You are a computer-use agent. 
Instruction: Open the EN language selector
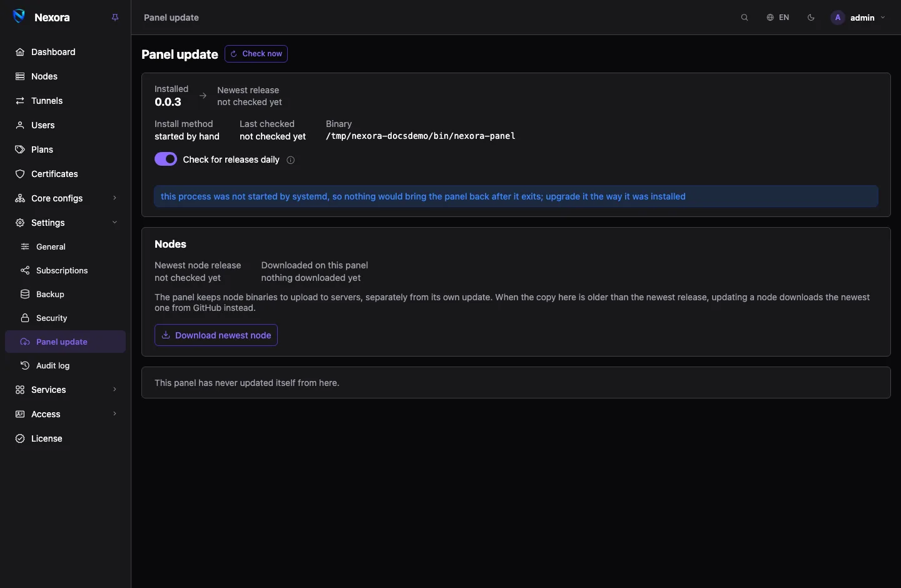[778, 18]
